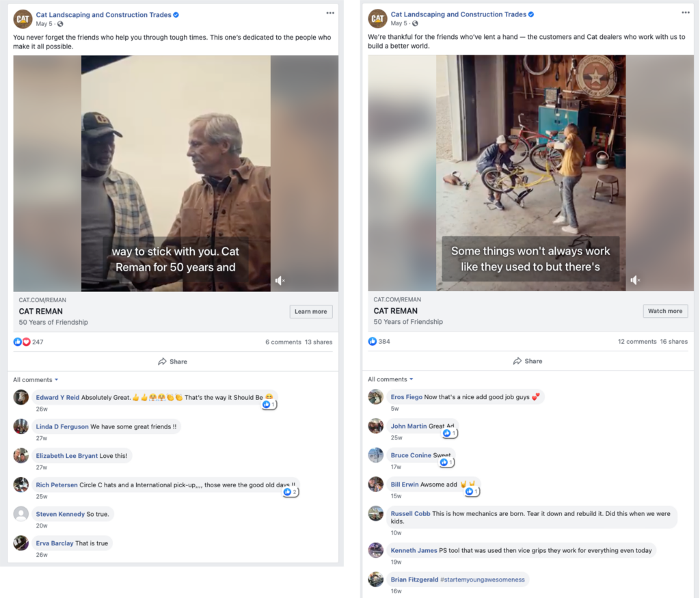The width and height of the screenshot is (700, 598).
Task: Open Erva Barclay's profile picture
Action: [x=21, y=543]
